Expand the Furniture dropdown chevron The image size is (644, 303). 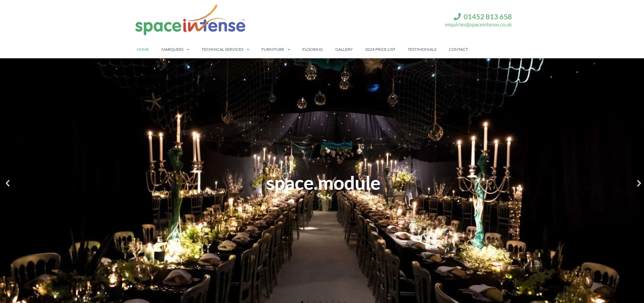289,49
